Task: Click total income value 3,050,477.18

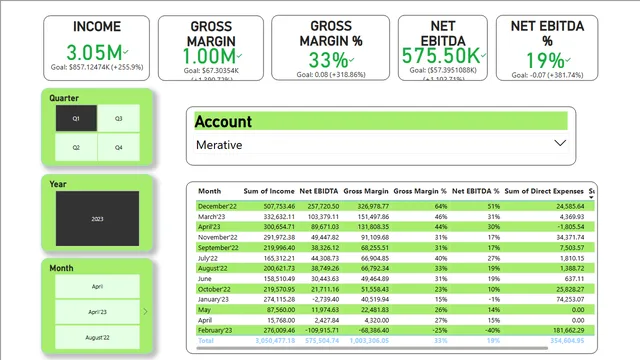Action: 275,340
